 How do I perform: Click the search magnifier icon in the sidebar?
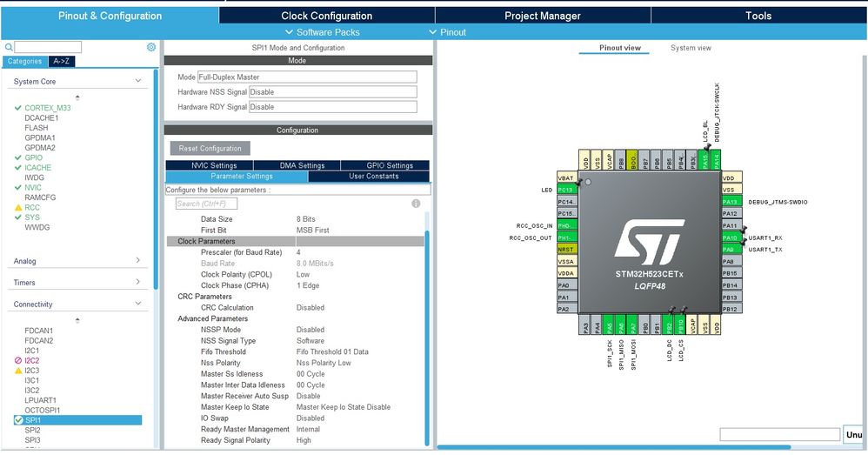(9, 47)
